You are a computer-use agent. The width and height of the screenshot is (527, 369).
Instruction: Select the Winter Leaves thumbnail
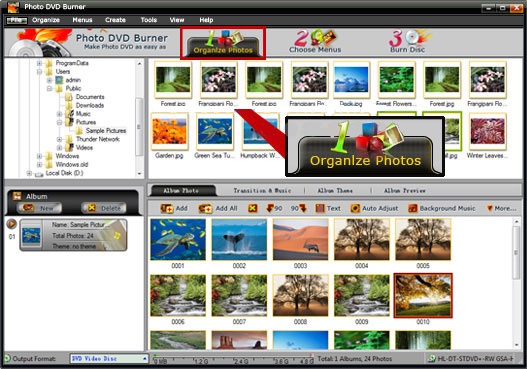487,132
